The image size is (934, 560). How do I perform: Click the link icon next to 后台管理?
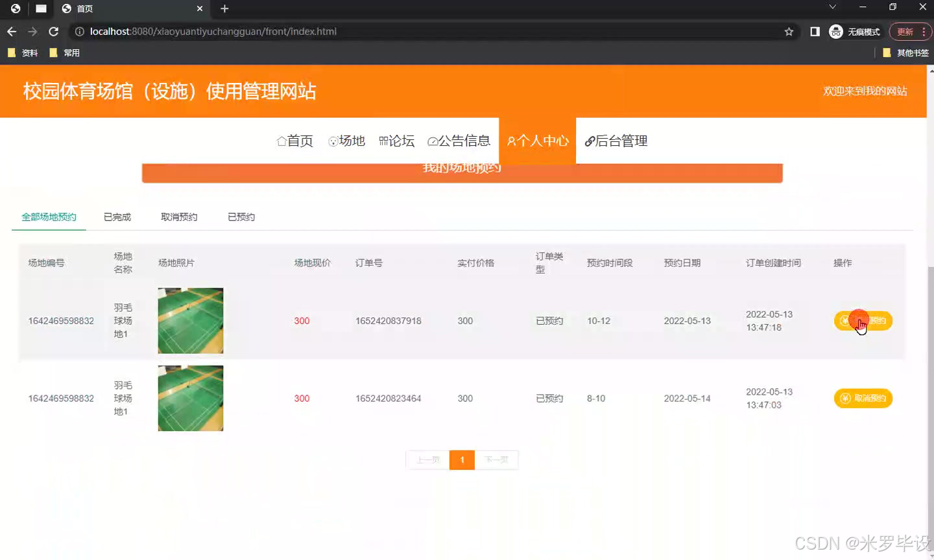589,141
